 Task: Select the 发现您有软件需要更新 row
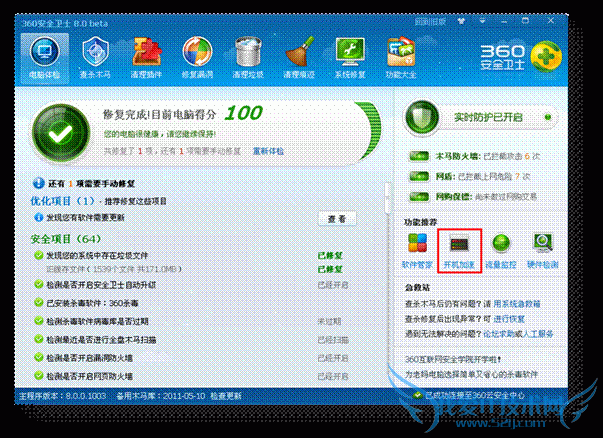click(x=194, y=218)
